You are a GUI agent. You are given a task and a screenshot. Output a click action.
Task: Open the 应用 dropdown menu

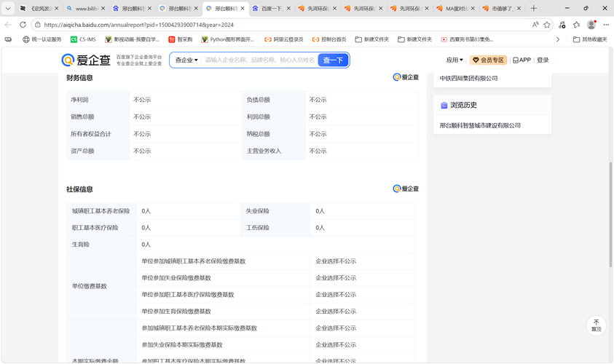click(x=454, y=60)
